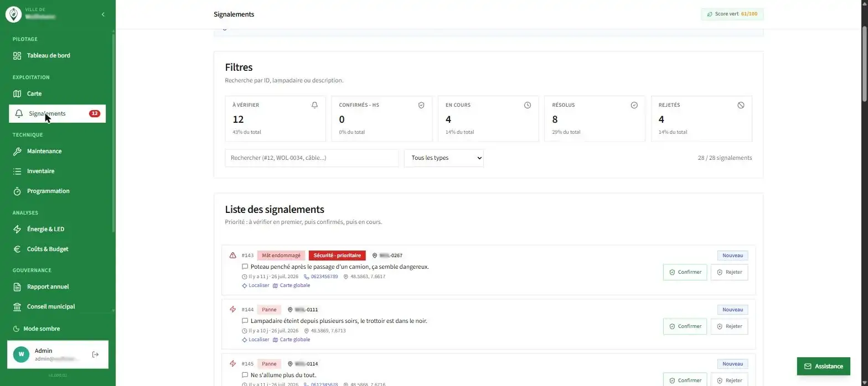Click the lamp ID ending -0114
868x386 pixels.
pos(303,364)
